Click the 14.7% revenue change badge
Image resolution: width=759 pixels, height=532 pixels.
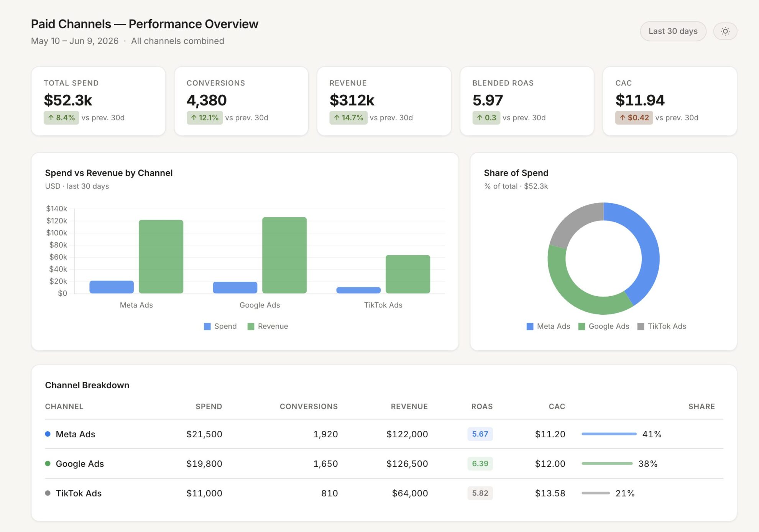348,118
